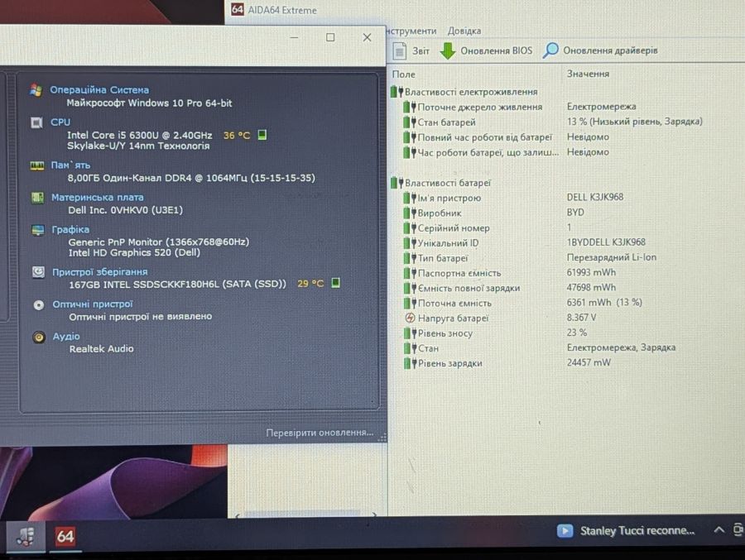
Task: Click the green indicator next to 29 °C
Action: pos(335,283)
